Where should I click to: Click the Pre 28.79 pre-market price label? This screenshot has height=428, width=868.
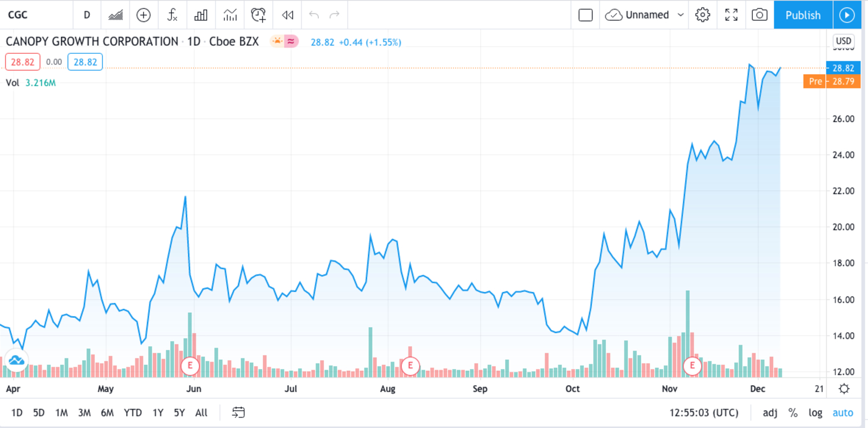coord(832,82)
